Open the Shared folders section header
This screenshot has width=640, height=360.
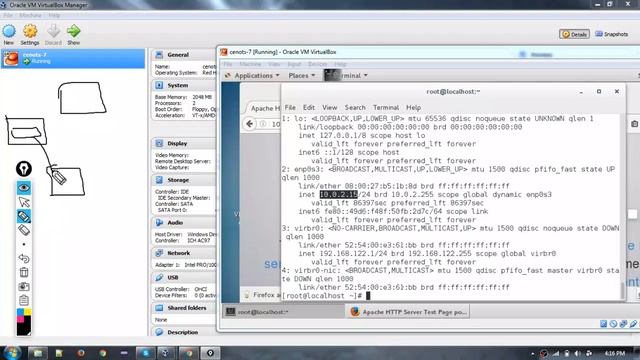click(187, 308)
